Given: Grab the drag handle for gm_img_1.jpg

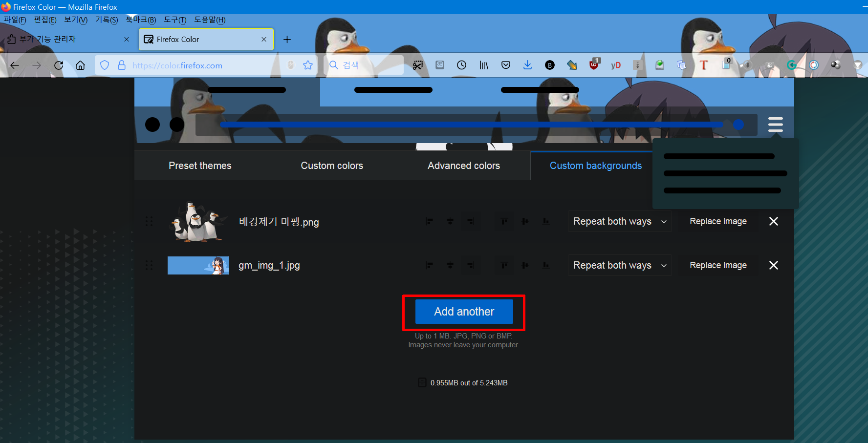Looking at the screenshot, I should click(x=149, y=265).
